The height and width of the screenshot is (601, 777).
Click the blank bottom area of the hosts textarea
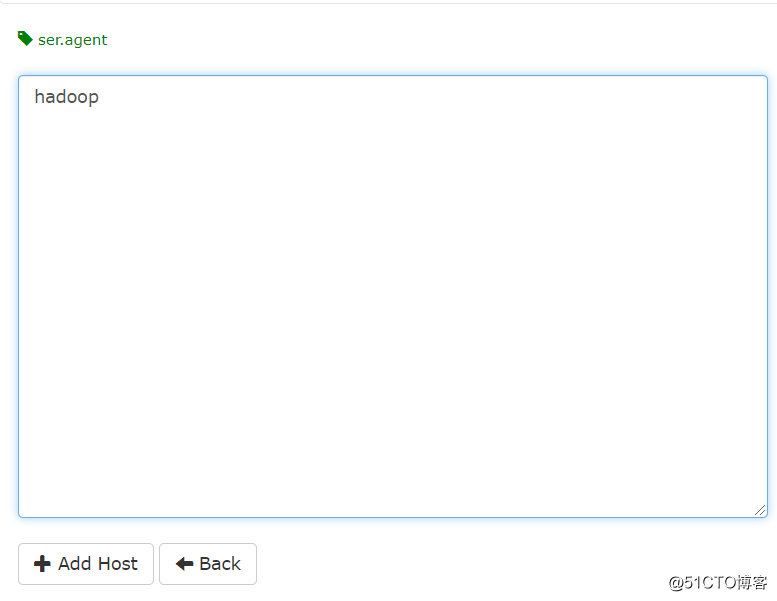393,471
